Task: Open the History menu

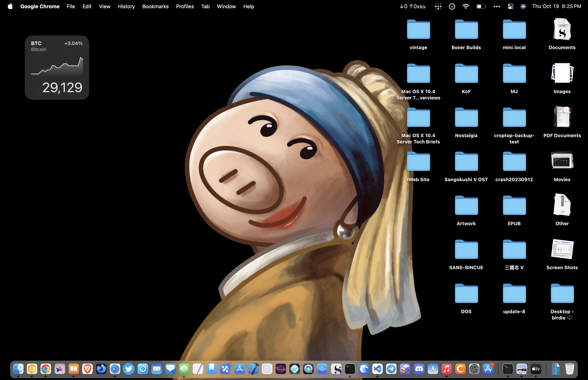Action: [126, 6]
